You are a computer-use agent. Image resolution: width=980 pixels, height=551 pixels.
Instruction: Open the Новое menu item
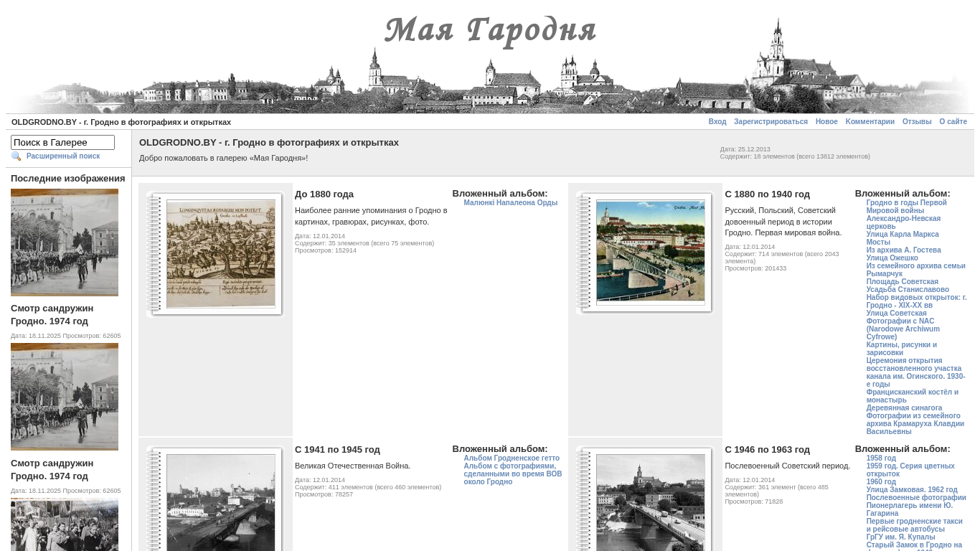[x=826, y=122]
